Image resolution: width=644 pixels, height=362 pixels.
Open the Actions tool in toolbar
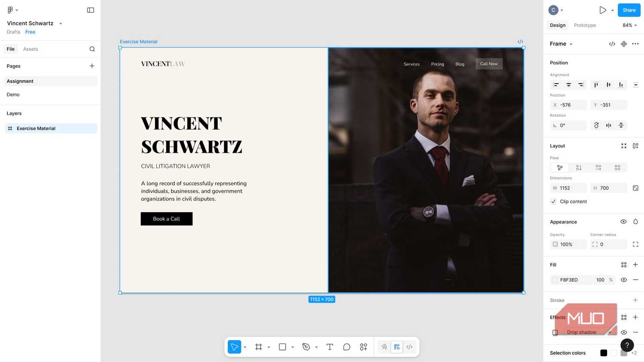coord(364,347)
